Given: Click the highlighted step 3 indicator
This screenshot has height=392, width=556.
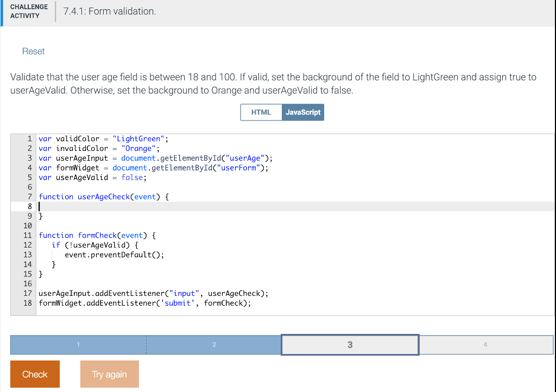Looking at the screenshot, I should click(350, 344).
